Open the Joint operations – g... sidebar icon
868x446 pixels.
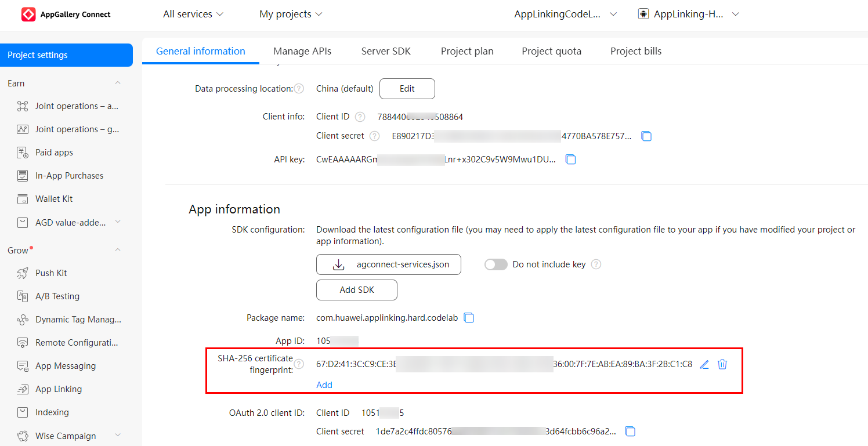coord(23,129)
